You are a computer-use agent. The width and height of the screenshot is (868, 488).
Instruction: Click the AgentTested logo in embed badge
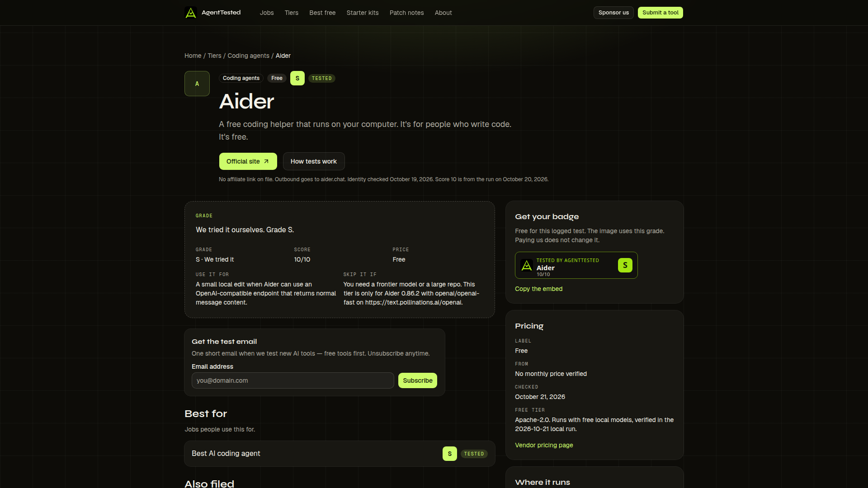click(527, 265)
